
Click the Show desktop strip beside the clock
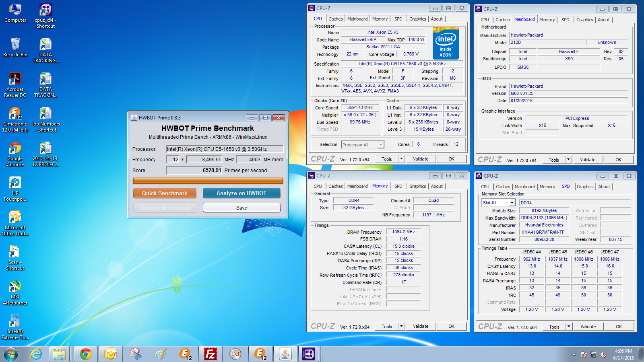pos(641,354)
